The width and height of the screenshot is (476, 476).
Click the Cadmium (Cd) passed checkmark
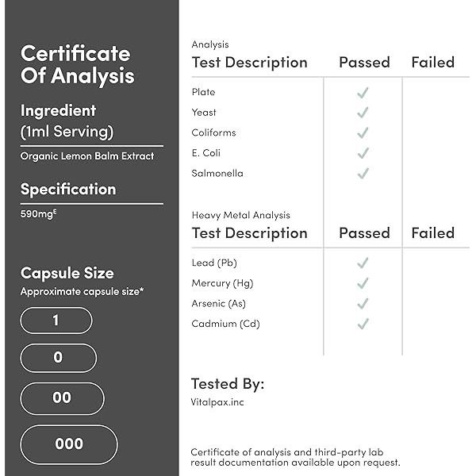tap(363, 324)
